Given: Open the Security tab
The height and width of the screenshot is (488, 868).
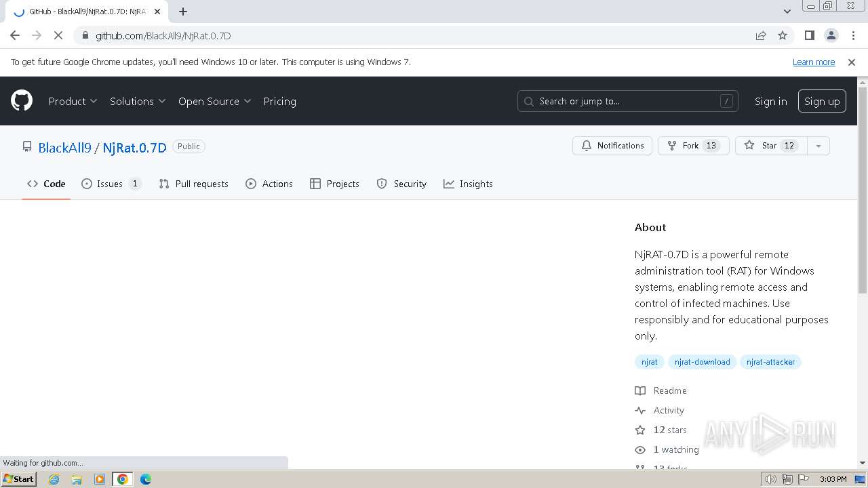Looking at the screenshot, I should click(401, 184).
